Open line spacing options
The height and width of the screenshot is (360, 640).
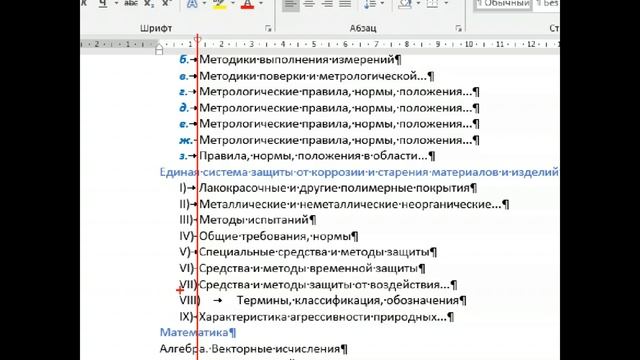(x=370, y=4)
